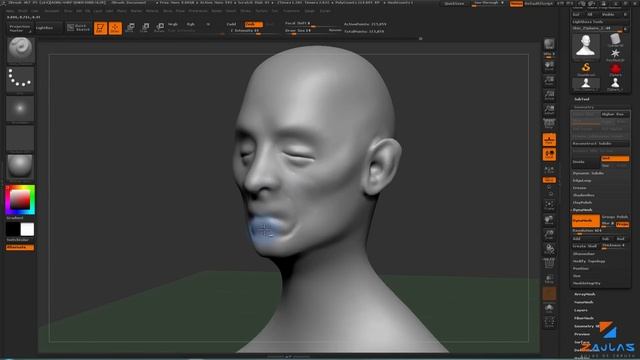Toggle the DynaMesh Project option
640x360 pixels.
point(622,224)
